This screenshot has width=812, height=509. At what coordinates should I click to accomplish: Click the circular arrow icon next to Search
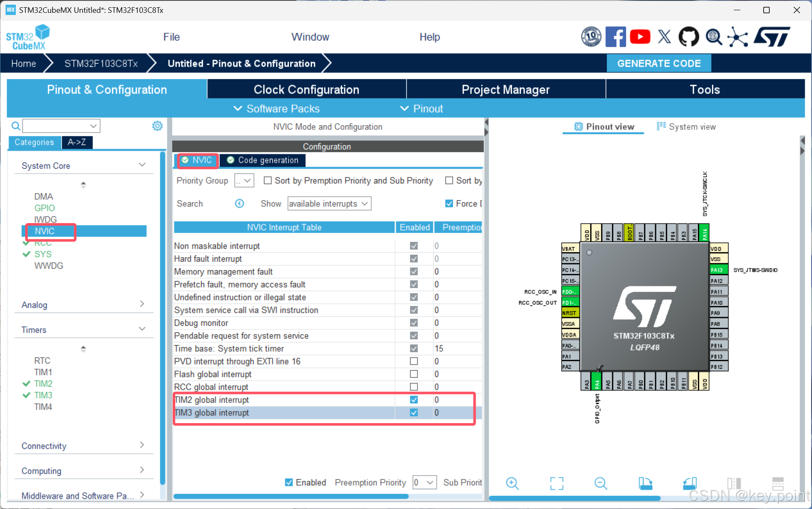[239, 204]
